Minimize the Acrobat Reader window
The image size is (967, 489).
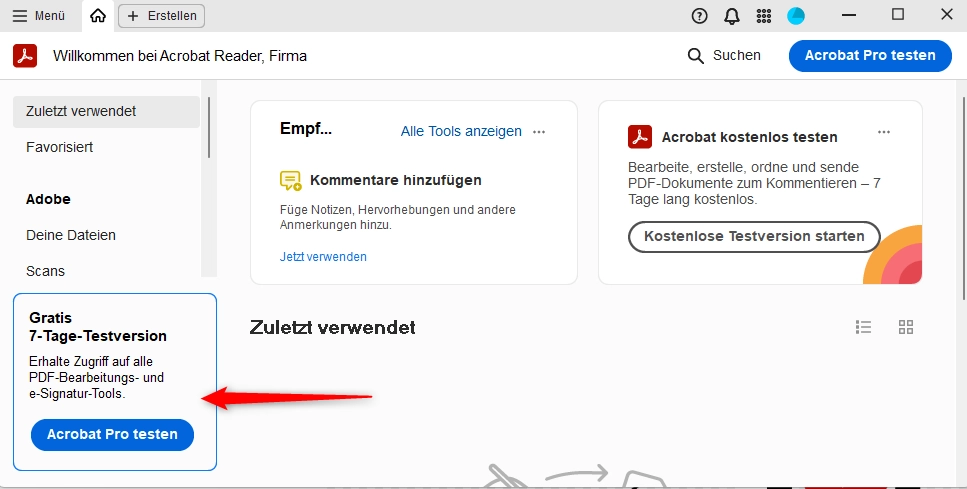849,15
